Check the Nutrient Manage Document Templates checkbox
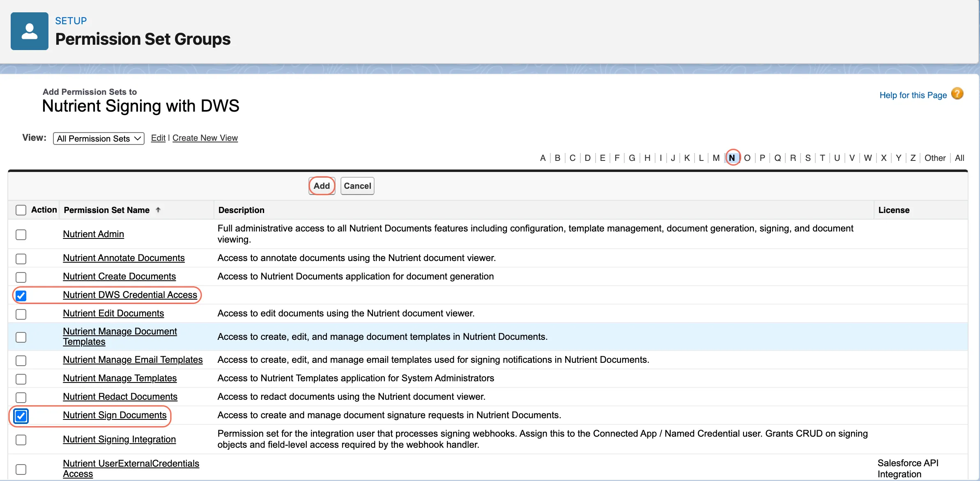Viewport: 980px width, 481px height. (21, 337)
